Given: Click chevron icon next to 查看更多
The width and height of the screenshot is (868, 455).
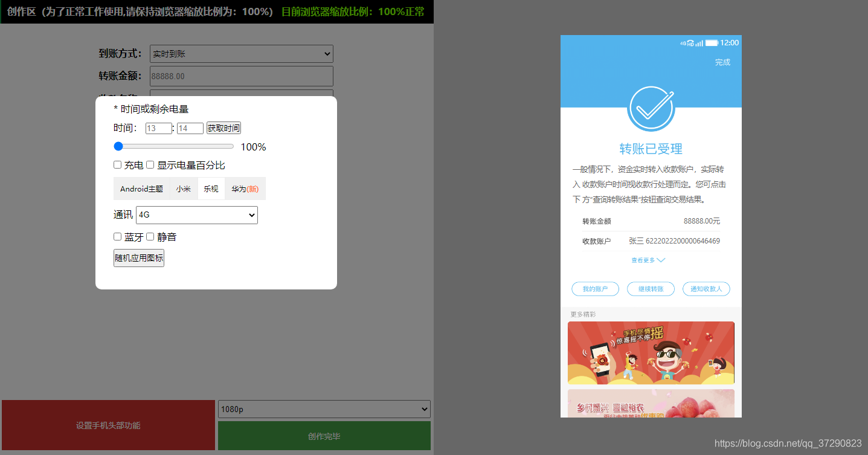Looking at the screenshot, I should (x=661, y=260).
